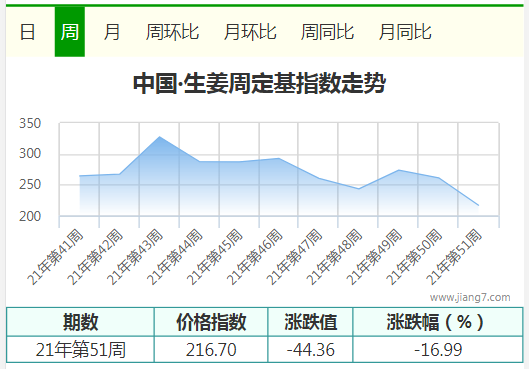
Task: Click the 21年第49周 axis label
Action: pyautogui.click(x=374, y=257)
